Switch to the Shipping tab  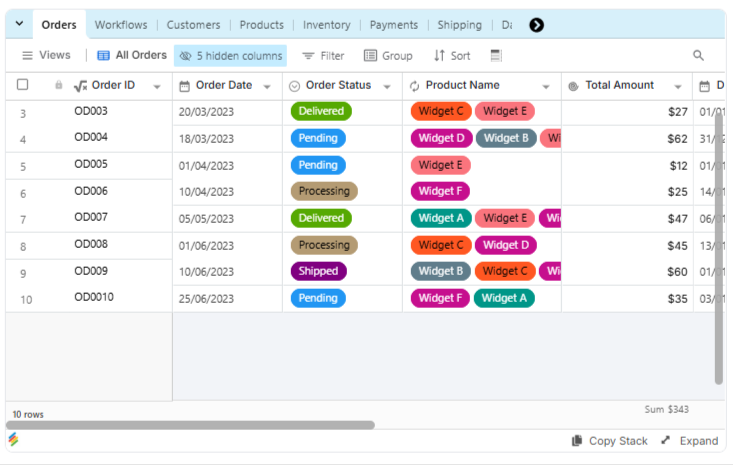coord(460,25)
